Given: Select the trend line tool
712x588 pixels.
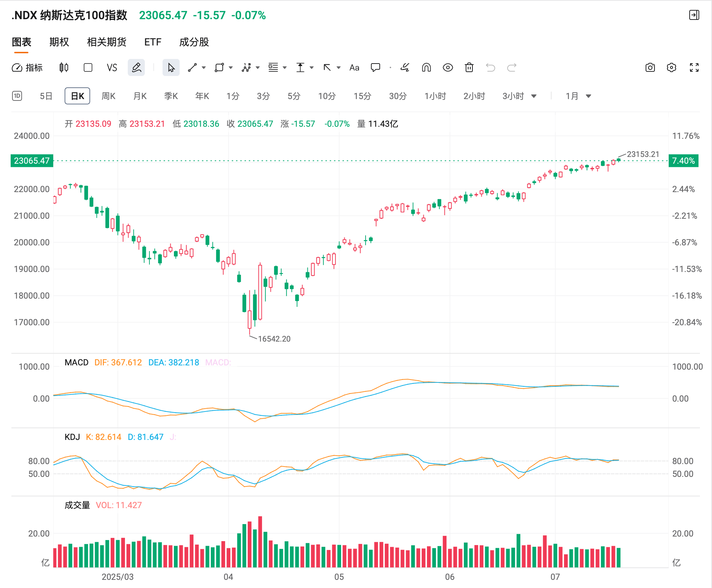Looking at the screenshot, I should [x=192, y=67].
